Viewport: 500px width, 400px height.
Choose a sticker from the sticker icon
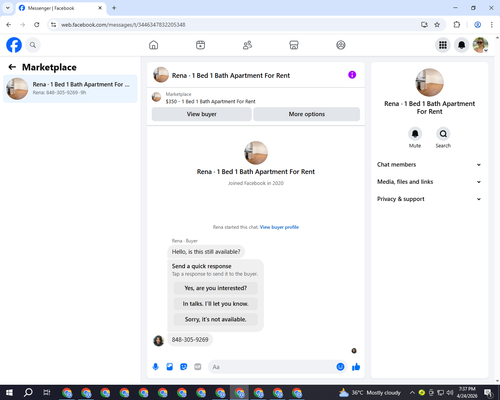(x=184, y=367)
